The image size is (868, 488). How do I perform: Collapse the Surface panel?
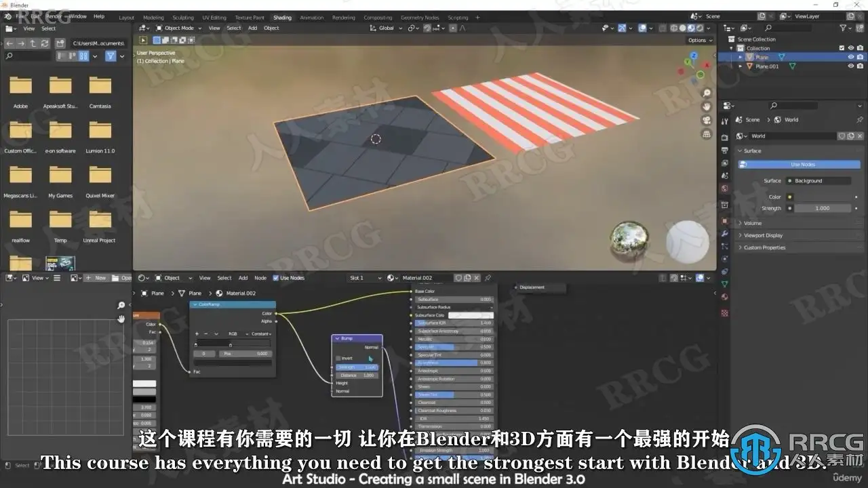(752, 151)
